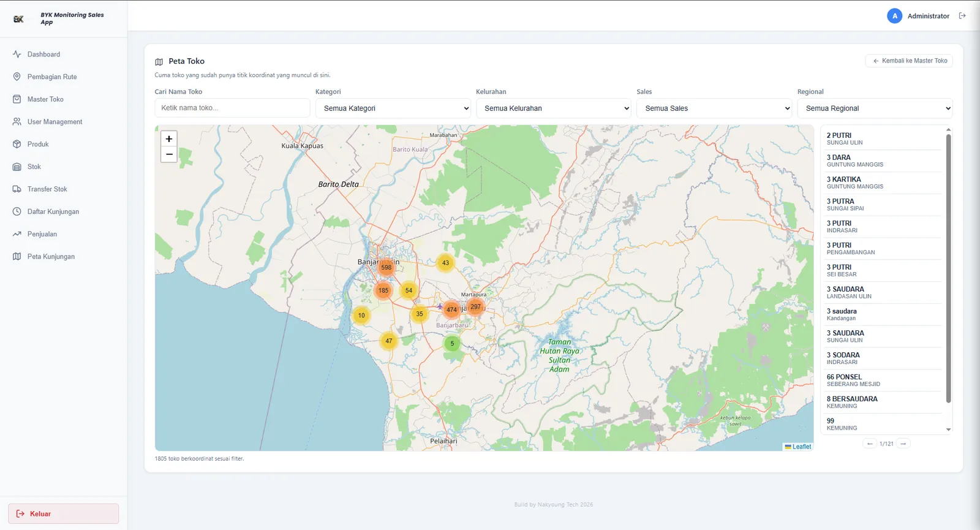Click the Daftar Kunjungan clock icon

pos(17,211)
